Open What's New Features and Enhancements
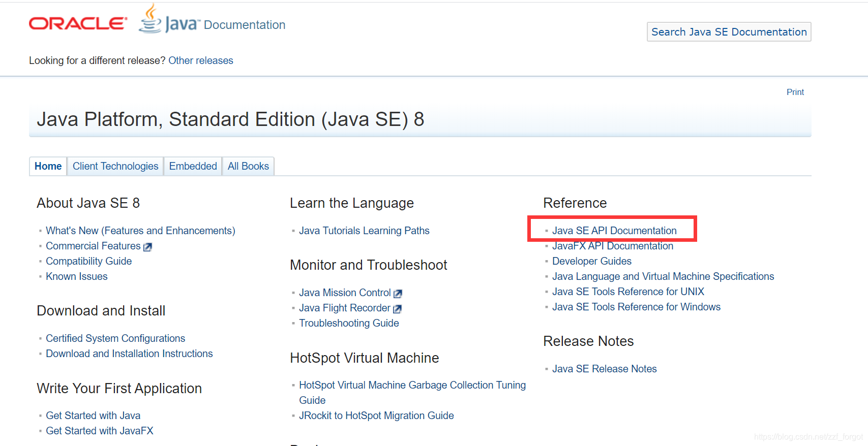Viewport: 868px width, 446px height. click(140, 231)
